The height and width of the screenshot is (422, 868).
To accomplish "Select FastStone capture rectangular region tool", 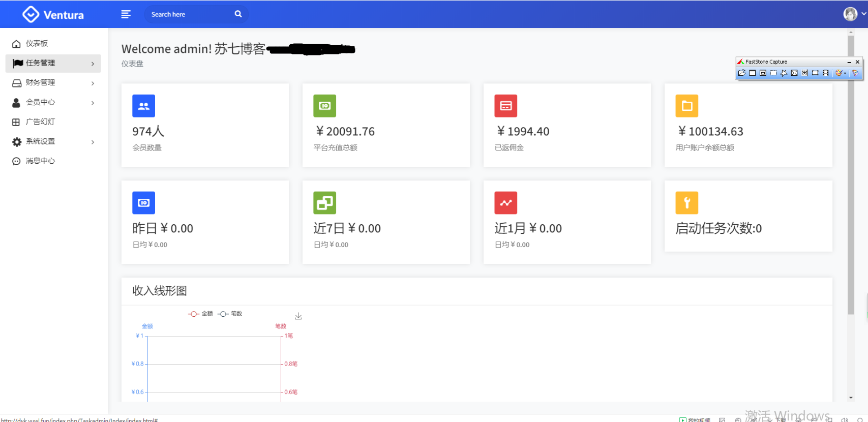I will pos(773,73).
